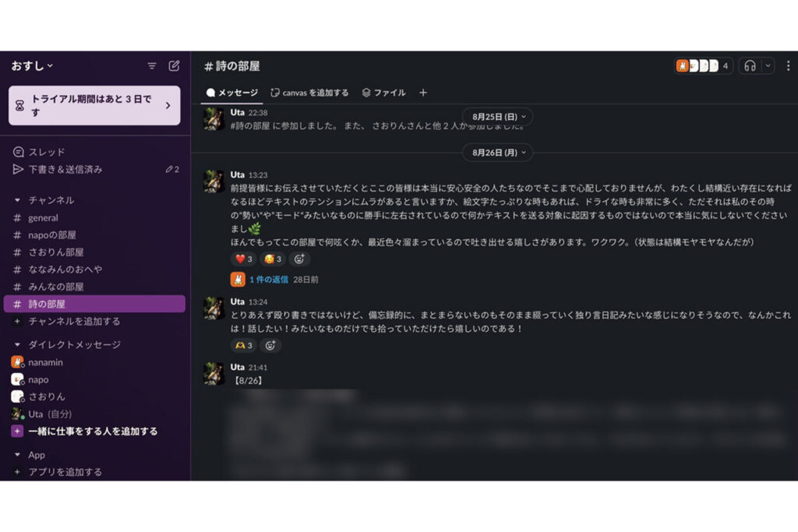The image size is (798, 532).
Task: Open the おすし workspace dropdown menu
Action: 33,66
